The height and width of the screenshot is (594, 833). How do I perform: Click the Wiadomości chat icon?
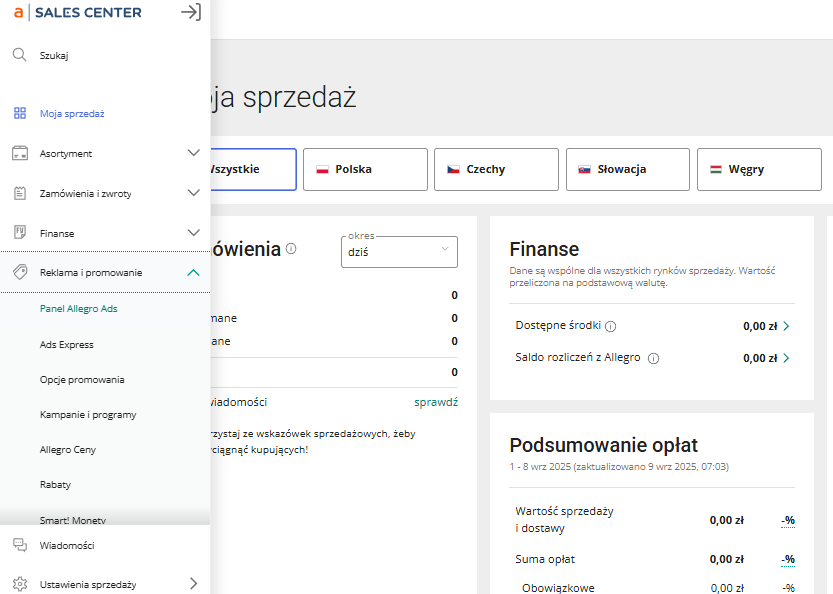click(x=19, y=545)
